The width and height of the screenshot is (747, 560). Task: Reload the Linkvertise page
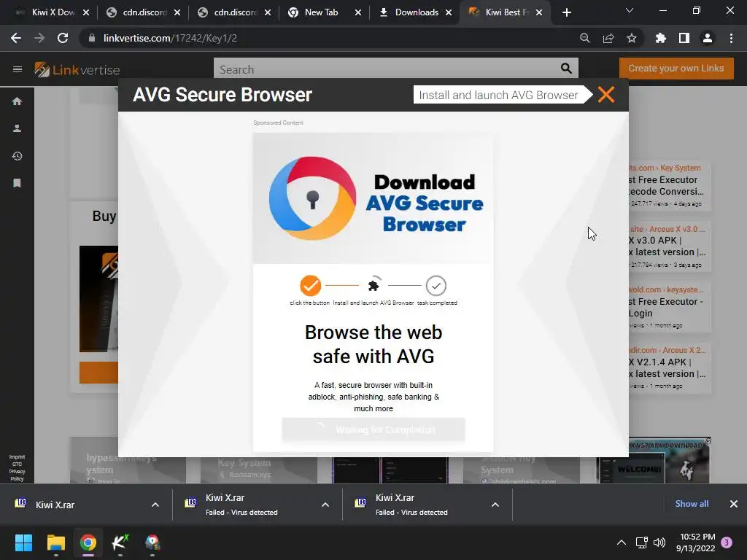pos(63,38)
